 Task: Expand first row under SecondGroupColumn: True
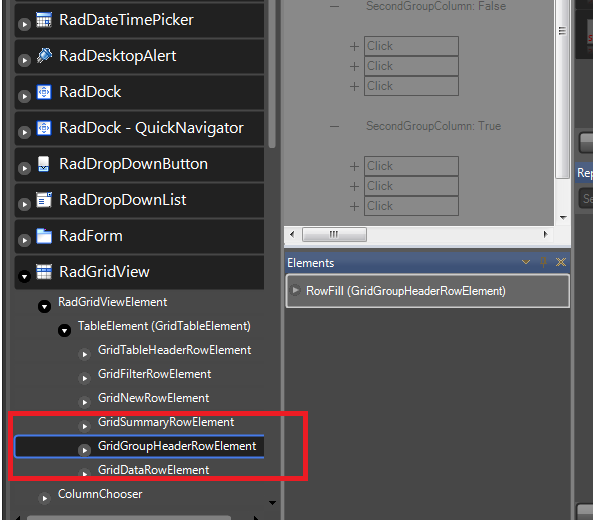click(x=354, y=166)
